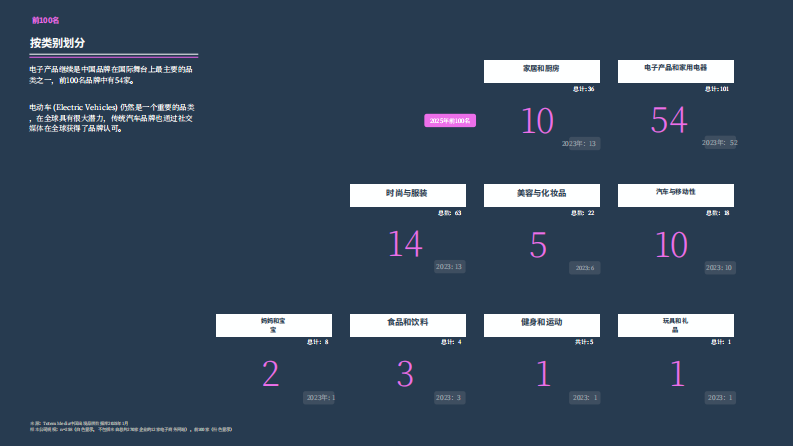
Task: Click the 按类别划分 heading
Action: 57,43
